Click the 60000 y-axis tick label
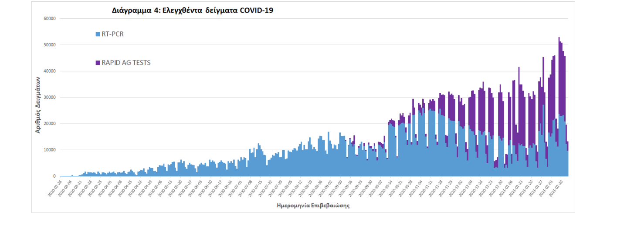Image resolution: width=644 pixels, height=236 pixels. pos(49,19)
